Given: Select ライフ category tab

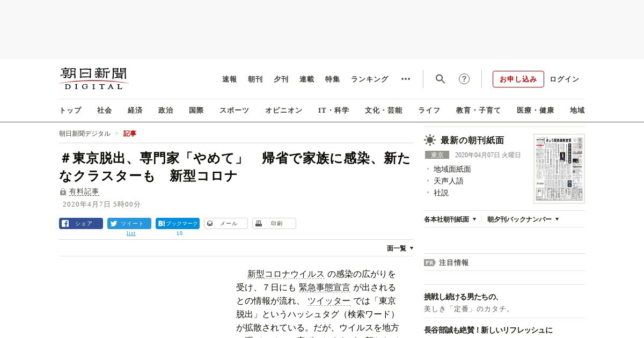Looking at the screenshot, I should pos(429,110).
